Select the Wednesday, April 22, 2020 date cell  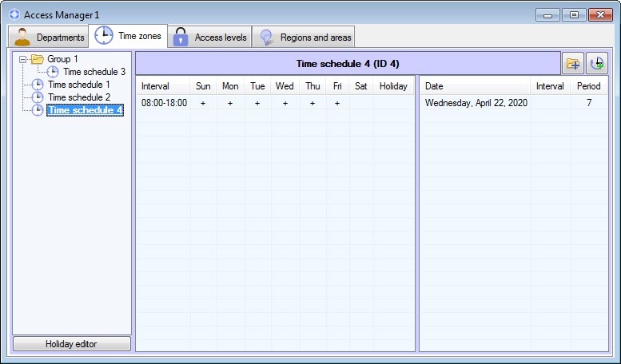pyautogui.click(x=476, y=103)
